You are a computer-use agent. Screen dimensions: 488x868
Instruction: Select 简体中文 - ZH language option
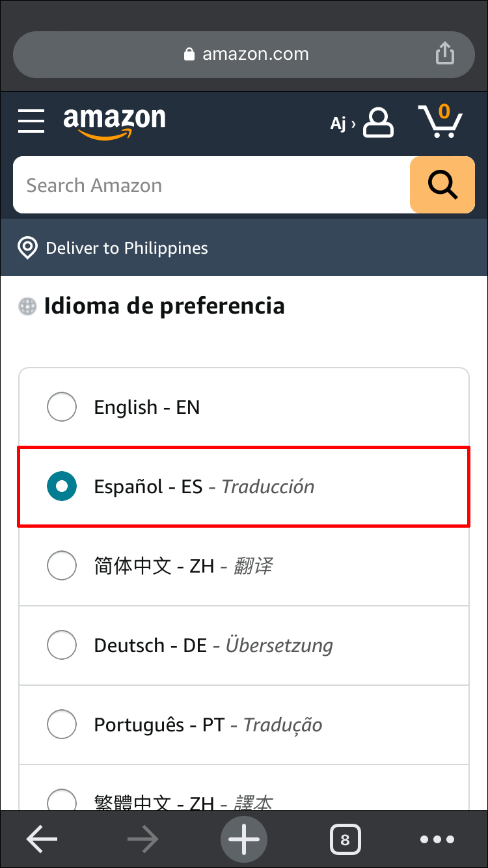pyautogui.click(x=62, y=565)
